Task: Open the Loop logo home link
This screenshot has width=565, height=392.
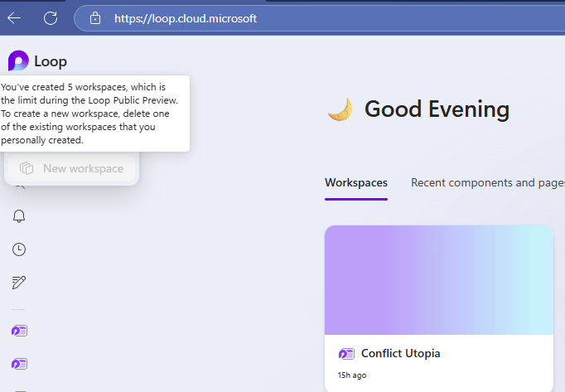Action: click(18, 60)
